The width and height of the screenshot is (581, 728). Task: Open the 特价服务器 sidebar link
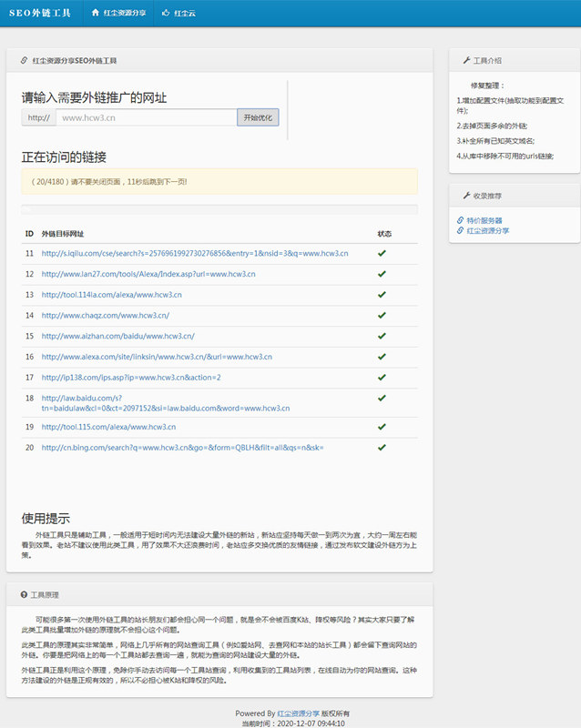[484, 220]
